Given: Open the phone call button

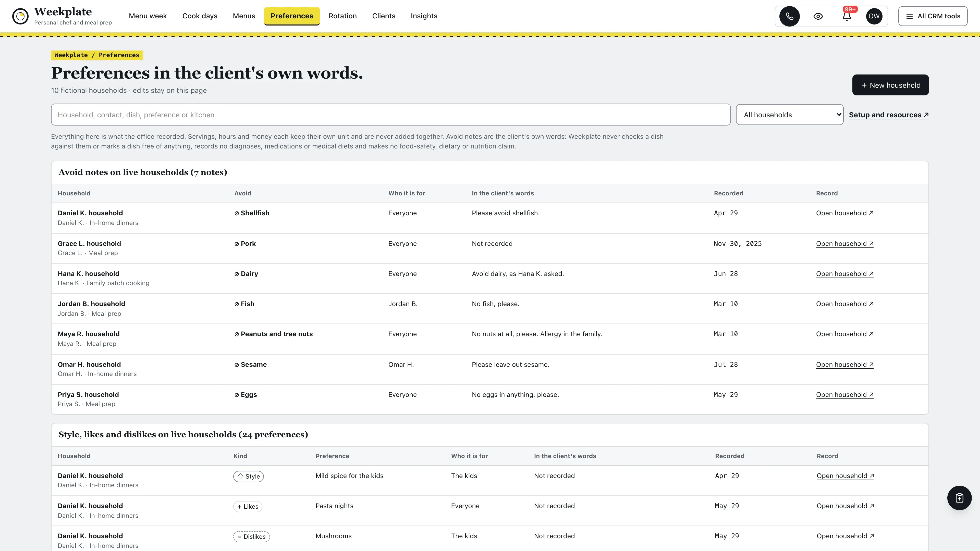Looking at the screenshot, I should [789, 16].
